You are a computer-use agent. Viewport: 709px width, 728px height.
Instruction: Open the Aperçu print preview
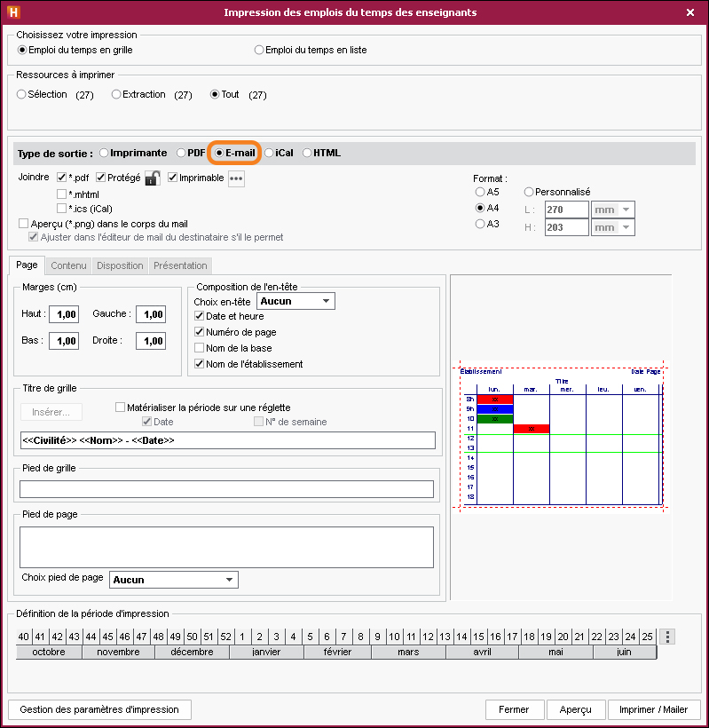(575, 709)
